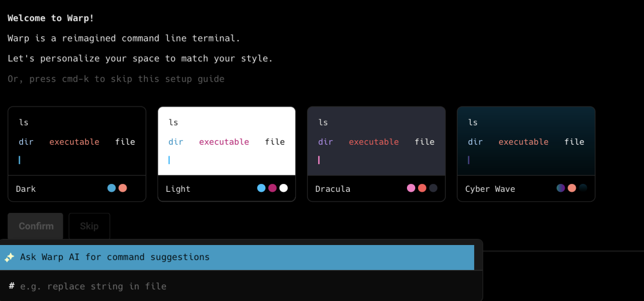Viewport: 644px width, 301px height.
Task: Click the hash symbol in command input
Action: pyautogui.click(x=12, y=286)
